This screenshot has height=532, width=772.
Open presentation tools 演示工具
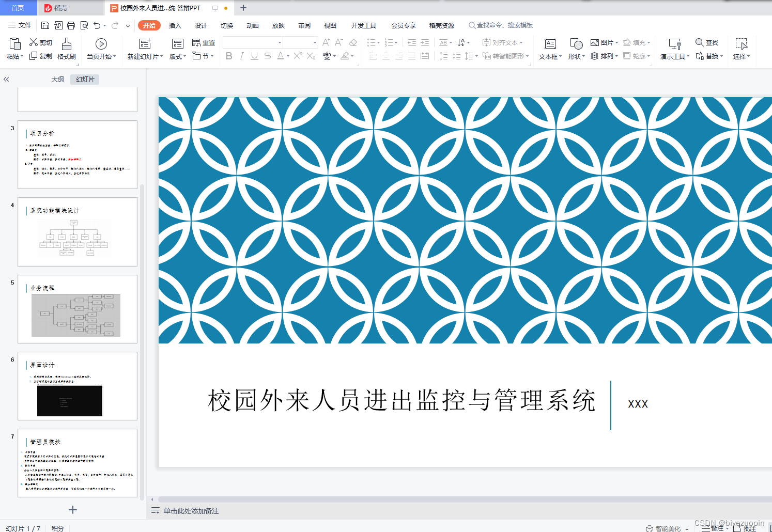pyautogui.click(x=675, y=49)
